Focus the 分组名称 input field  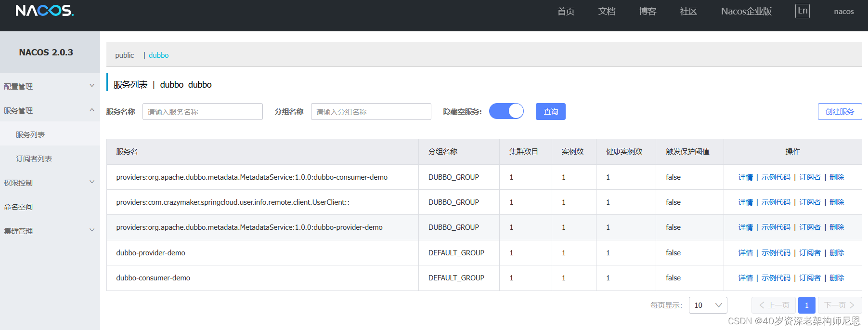coord(371,111)
